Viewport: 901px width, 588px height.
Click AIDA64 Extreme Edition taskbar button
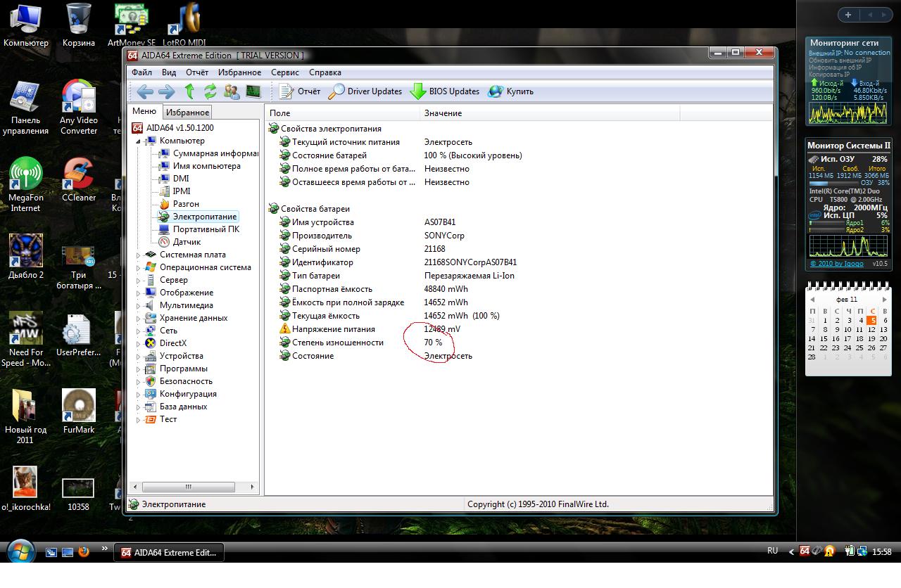pos(169,553)
